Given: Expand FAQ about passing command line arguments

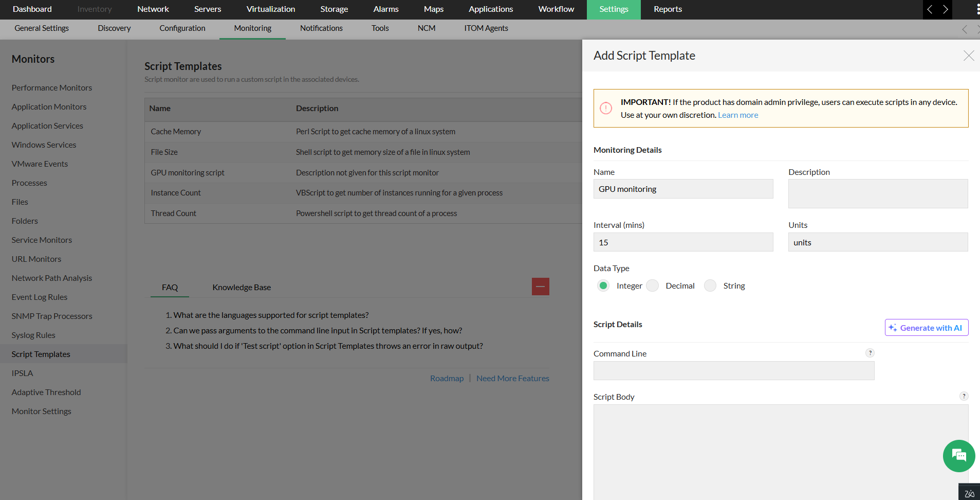Looking at the screenshot, I should point(318,331).
